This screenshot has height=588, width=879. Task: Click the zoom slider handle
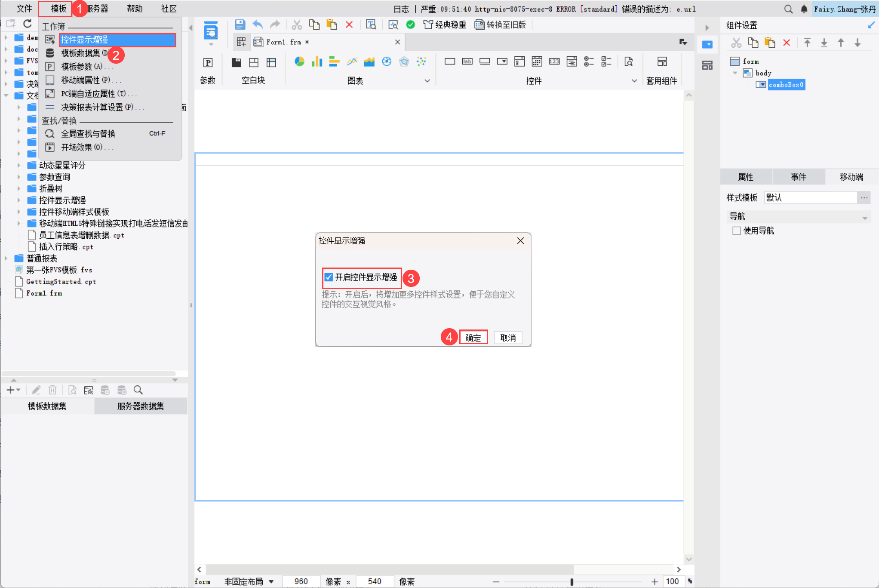pyautogui.click(x=572, y=582)
